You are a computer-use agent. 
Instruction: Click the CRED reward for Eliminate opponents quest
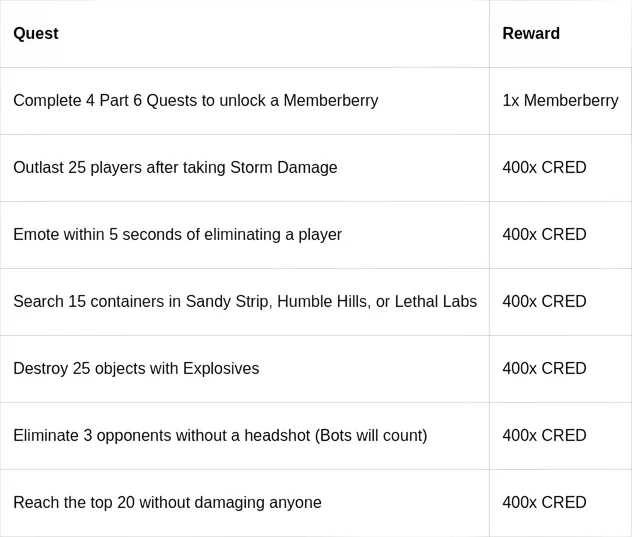[x=544, y=436]
